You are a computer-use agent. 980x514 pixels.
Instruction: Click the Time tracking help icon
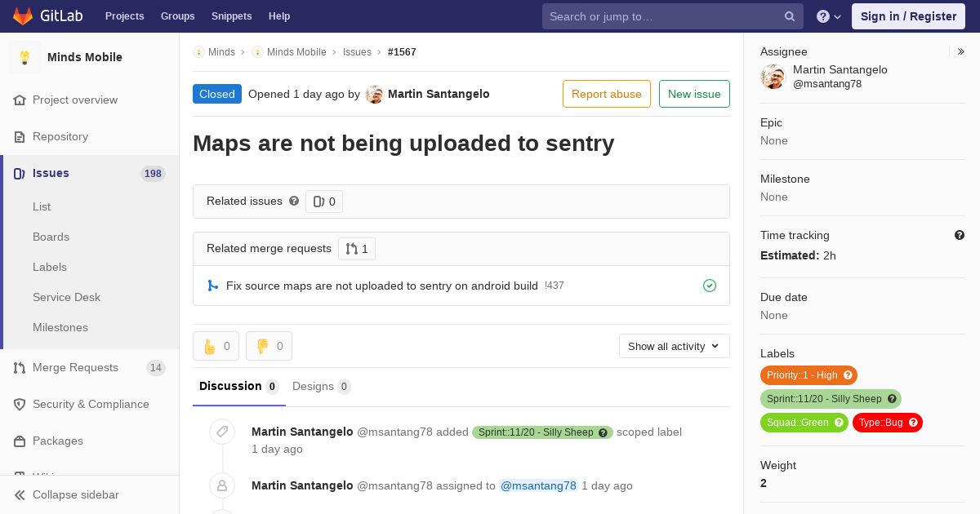pos(960,235)
